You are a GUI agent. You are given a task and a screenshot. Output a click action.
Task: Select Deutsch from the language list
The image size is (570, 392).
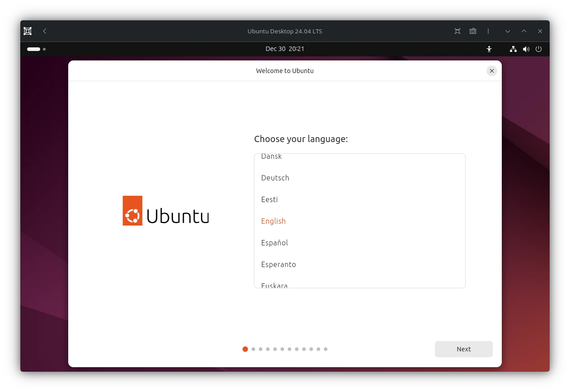360,178
